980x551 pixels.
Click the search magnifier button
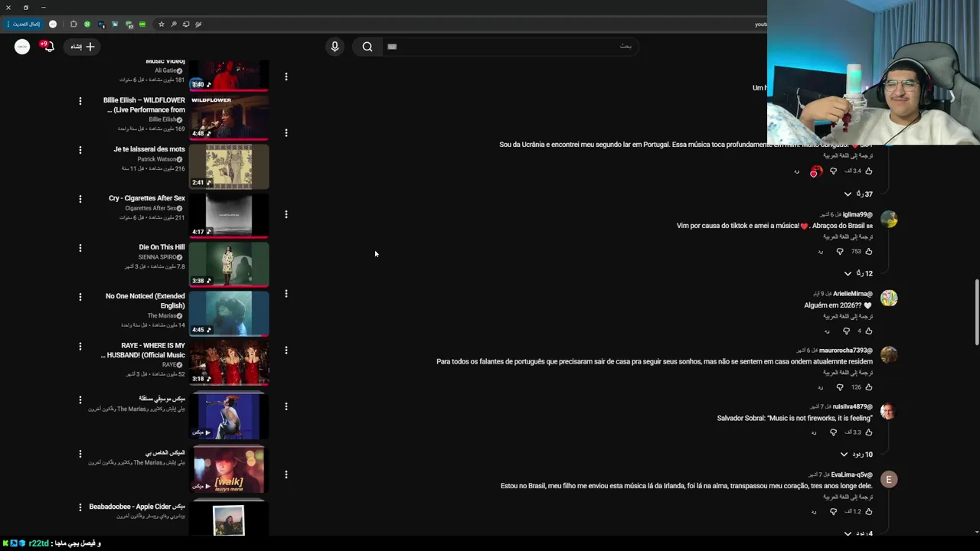[x=367, y=47]
